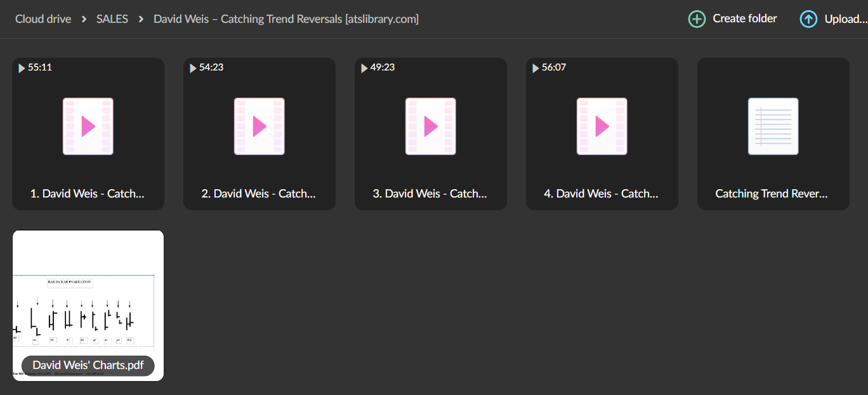This screenshot has height=395, width=868.
Task: Select the filename label of video 1
Action: click(x=88, y=193)
